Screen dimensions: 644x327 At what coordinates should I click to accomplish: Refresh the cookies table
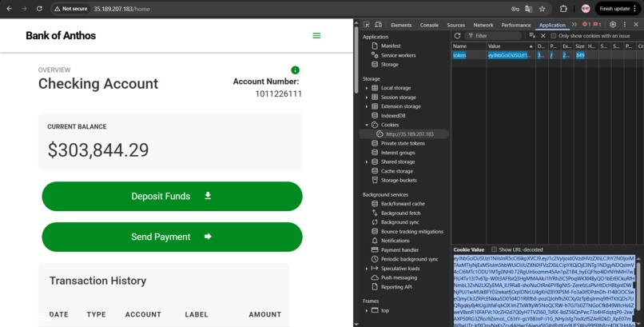[x=457, y=36]
